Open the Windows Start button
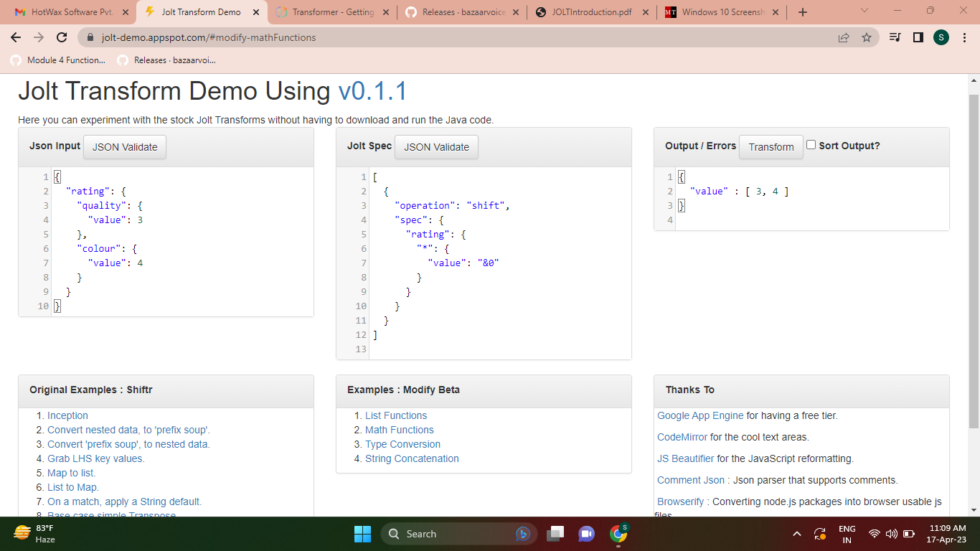This screenshot has height=551, width=980. pos(362,534)
